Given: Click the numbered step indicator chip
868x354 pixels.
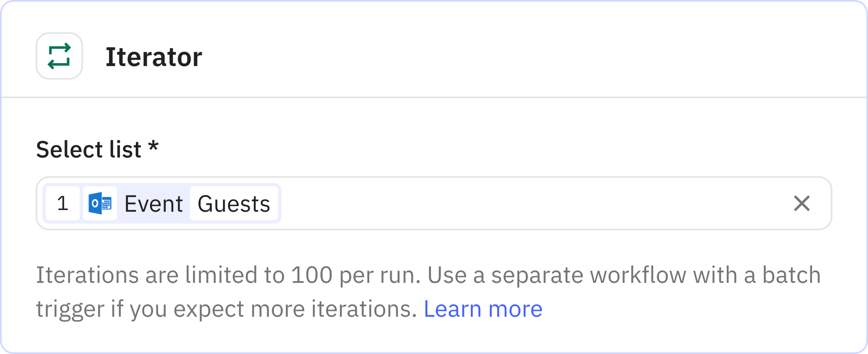Looking at the screenshot, I should click(63, 204).
